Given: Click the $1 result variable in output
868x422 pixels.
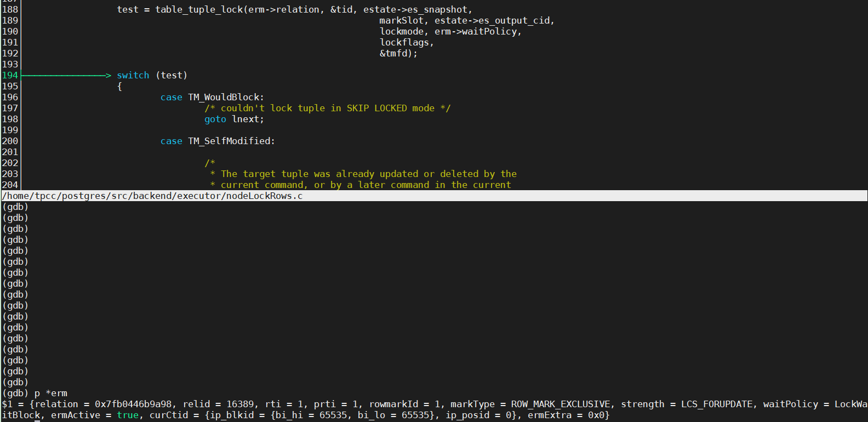Looking at the screenshot, I should (7, 404).
